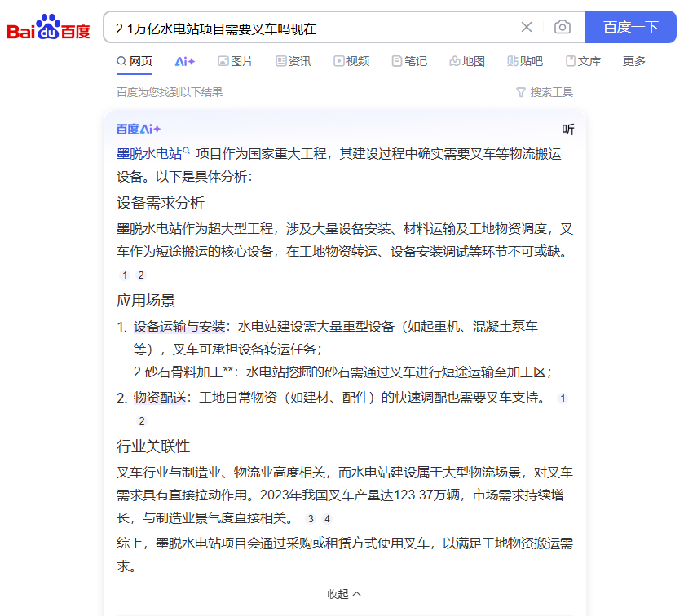Open 搜索工具 filter options
The width and height of the screenshot is (684, 616).
(545, 92)
